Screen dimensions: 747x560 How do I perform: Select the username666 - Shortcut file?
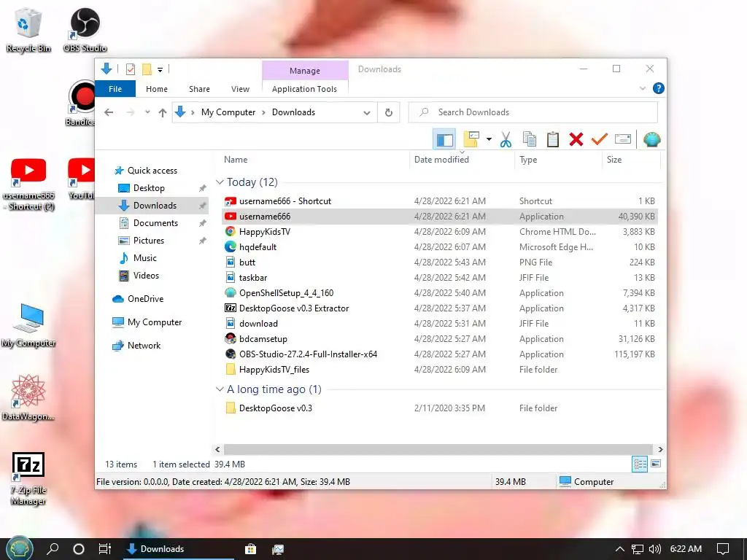click(440, 201)
